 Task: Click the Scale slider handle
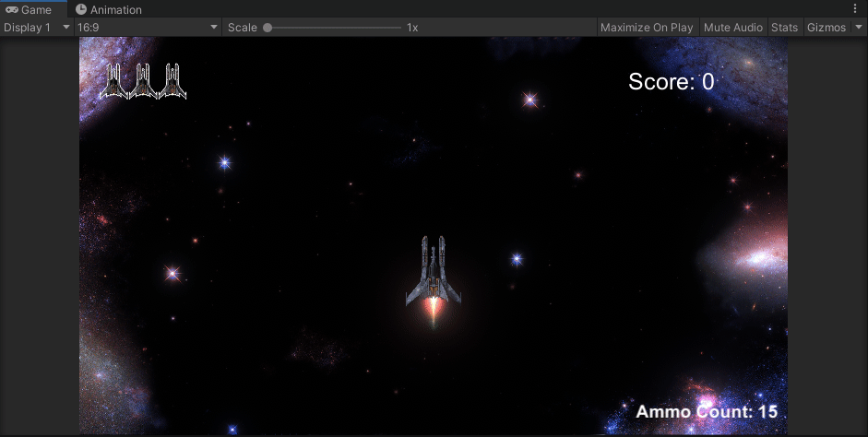tap(268, 28)
